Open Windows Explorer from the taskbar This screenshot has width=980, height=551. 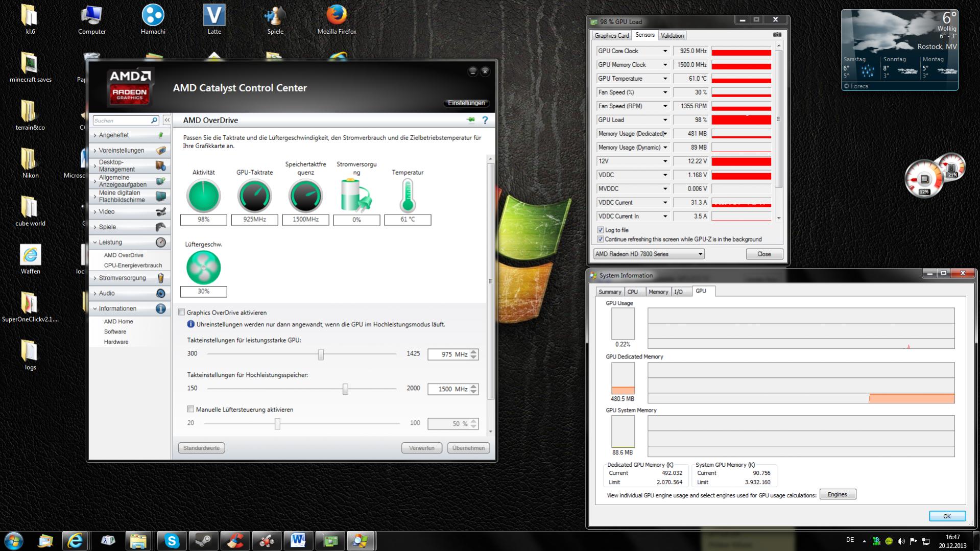click(138, 541)
